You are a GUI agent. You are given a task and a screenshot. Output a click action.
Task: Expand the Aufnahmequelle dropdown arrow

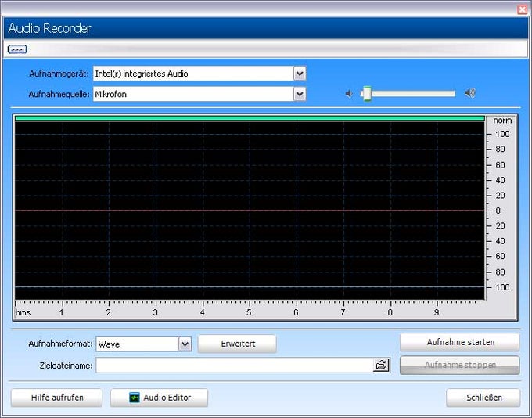click(x=300, y=94)
